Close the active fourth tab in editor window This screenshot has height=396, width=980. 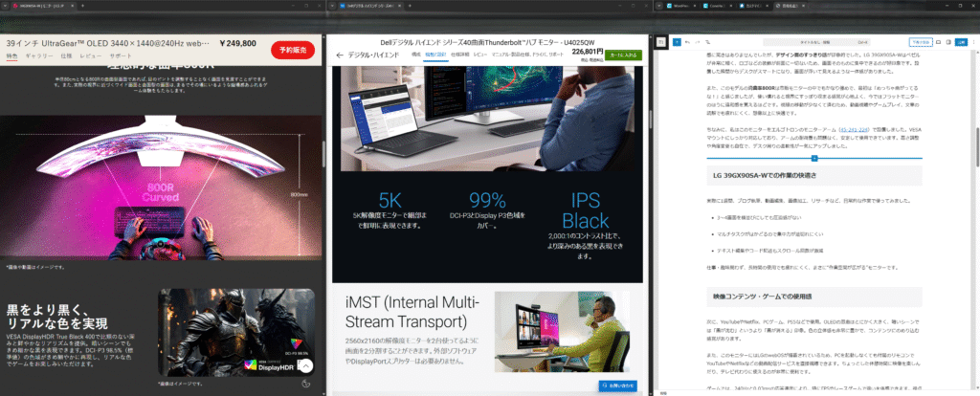pos(804,6)
